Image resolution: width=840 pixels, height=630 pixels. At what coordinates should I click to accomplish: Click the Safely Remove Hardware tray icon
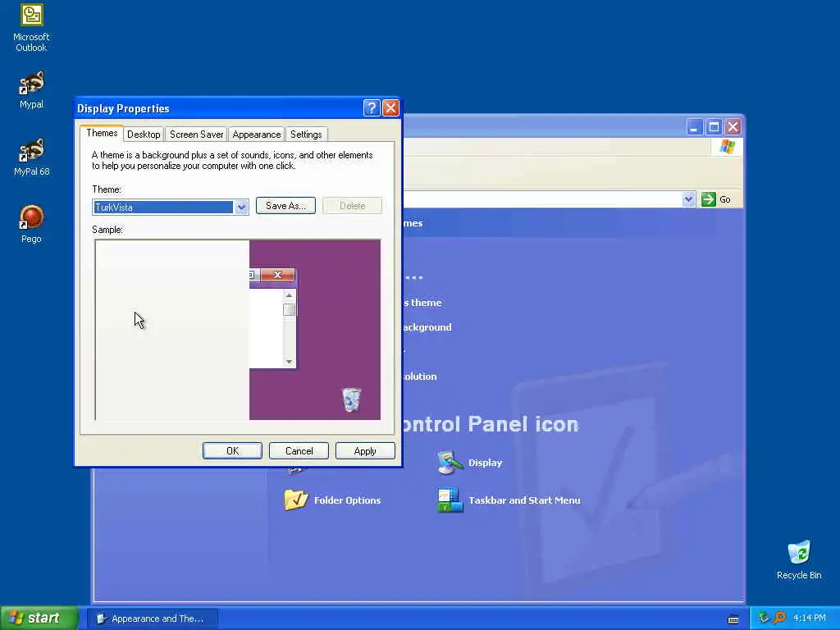click(764, 619)
